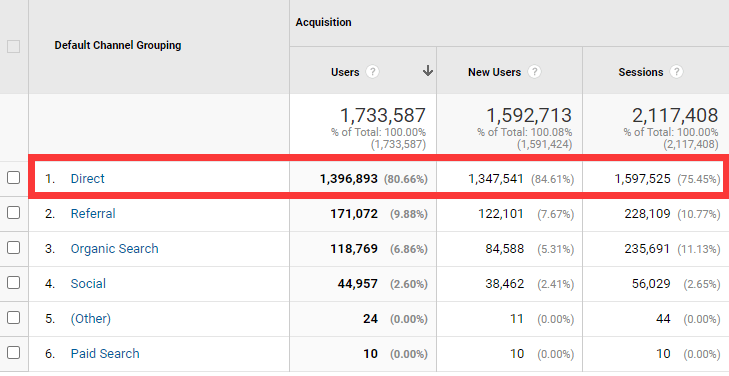Click Organic Search new users value 84,588
This screenshot has height=376, width=729.
click(504, 249)
